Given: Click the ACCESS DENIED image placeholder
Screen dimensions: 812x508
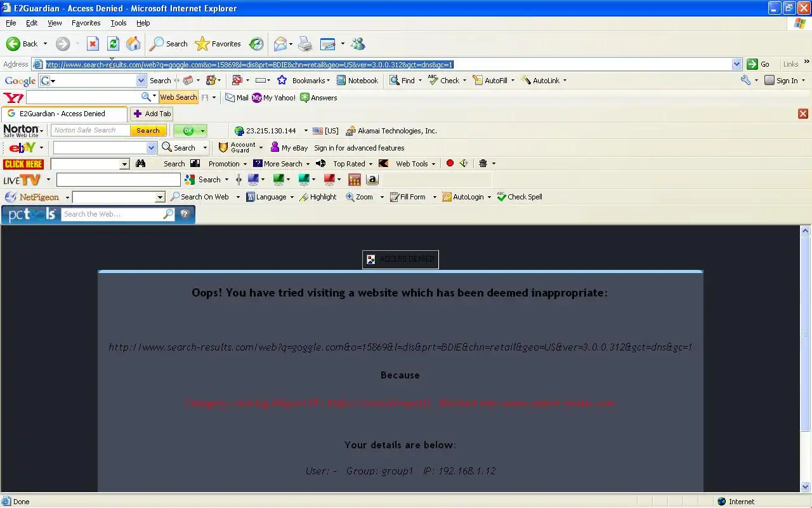Looking at the screenshot, I should 400,259.
